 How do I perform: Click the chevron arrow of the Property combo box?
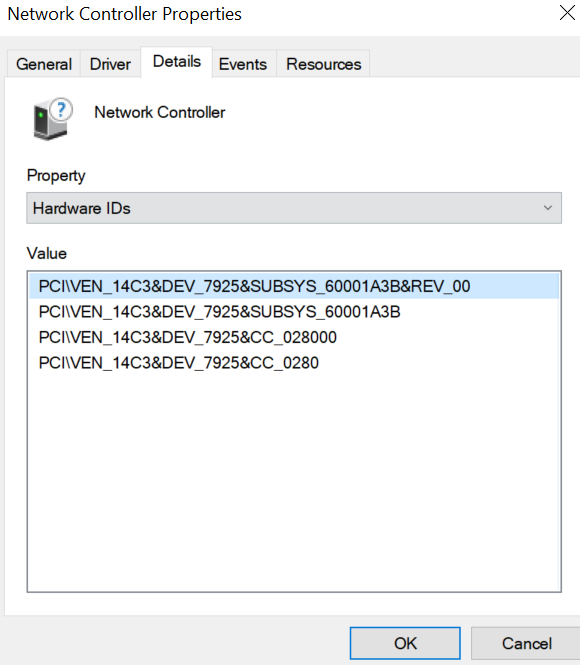click(548, 208)
